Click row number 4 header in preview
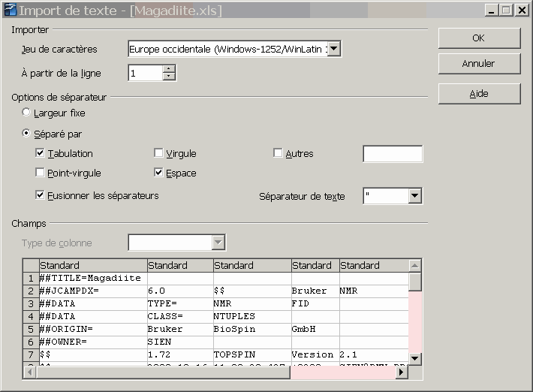The width and height of the screenshot is (533, 392). 31,316
